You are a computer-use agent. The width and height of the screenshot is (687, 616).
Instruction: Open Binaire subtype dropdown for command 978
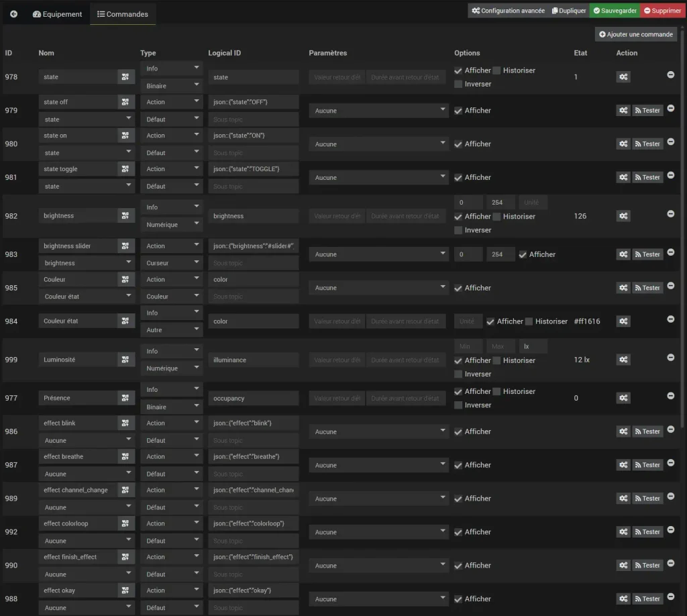tap(172, 86)
